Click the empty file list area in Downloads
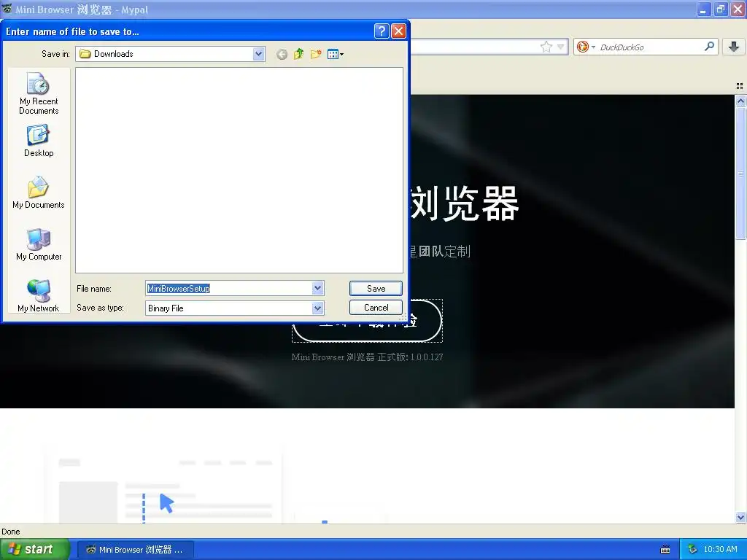 tap(239, 170)
